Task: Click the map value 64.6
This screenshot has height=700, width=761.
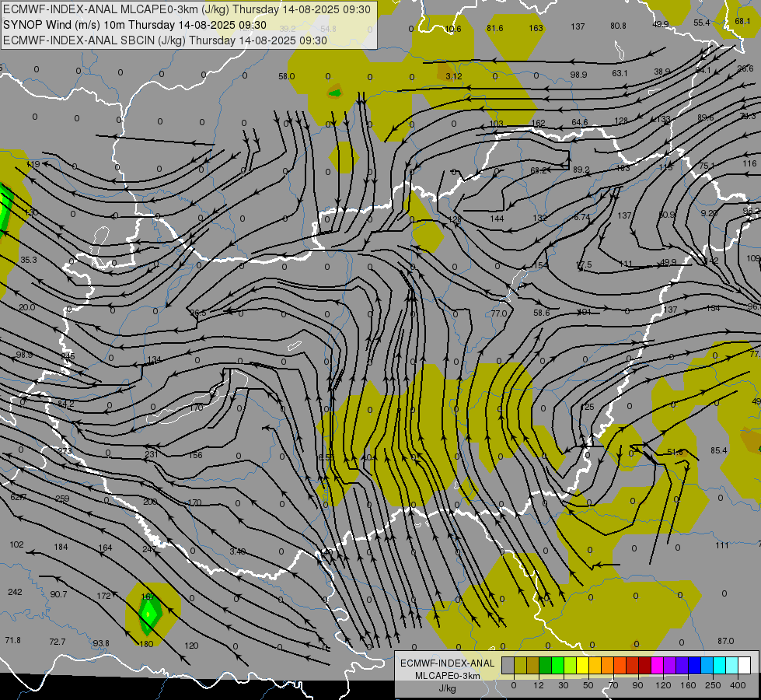Action: (x=579, y=122)
